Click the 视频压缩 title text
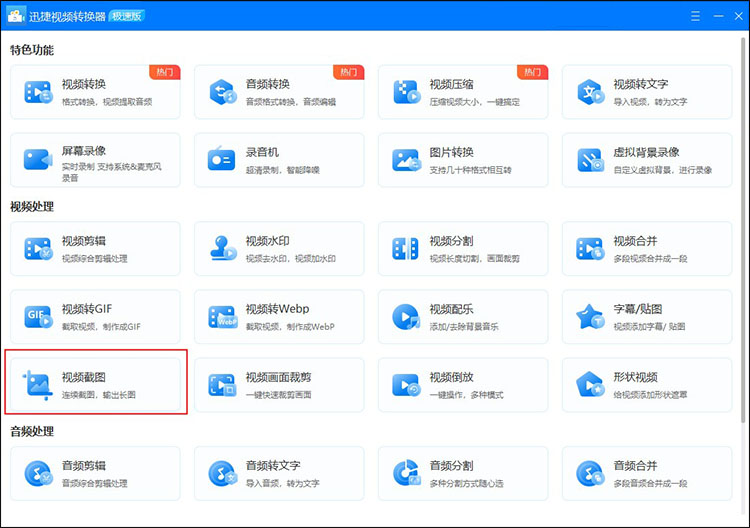Screen dimensions: 750x528 click(452, 84)
